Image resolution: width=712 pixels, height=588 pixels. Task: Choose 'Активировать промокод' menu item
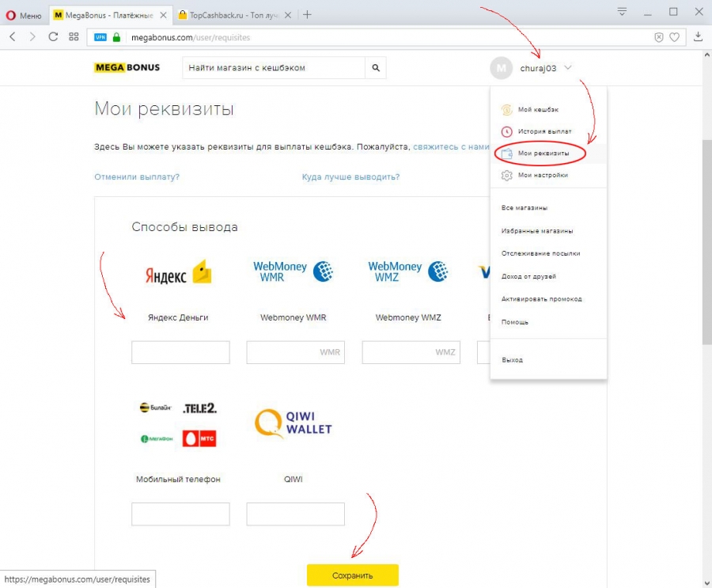tap(541, 299)
